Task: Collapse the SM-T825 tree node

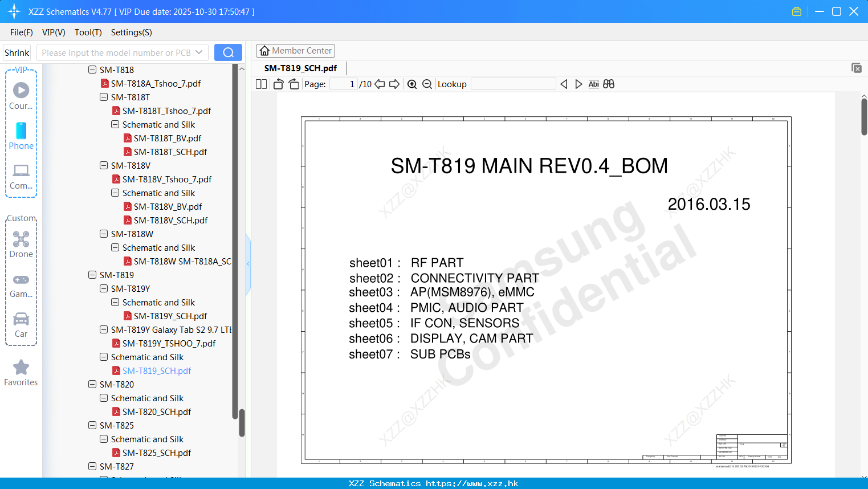Action: 92,425
